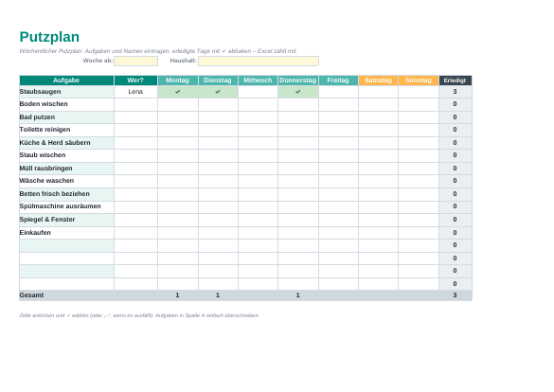The image size is (554, 392).
Task: Click the Einkaufen Sonntag cell
Action: [x=419, y=233]
